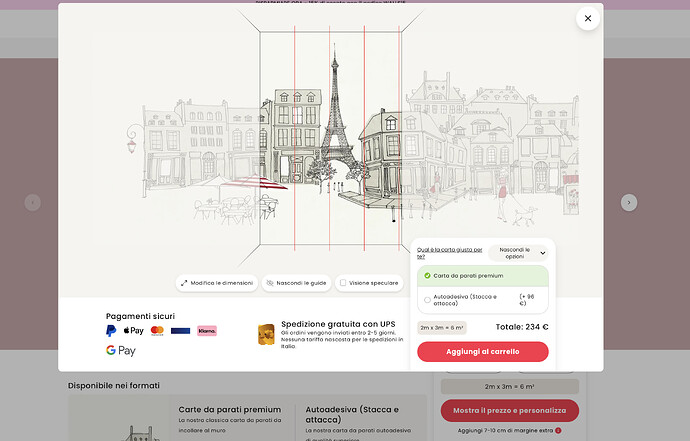The width and height of the screenshot is (690, 441).
Task: Go to the next image arrow
Action: click(629, 202)
